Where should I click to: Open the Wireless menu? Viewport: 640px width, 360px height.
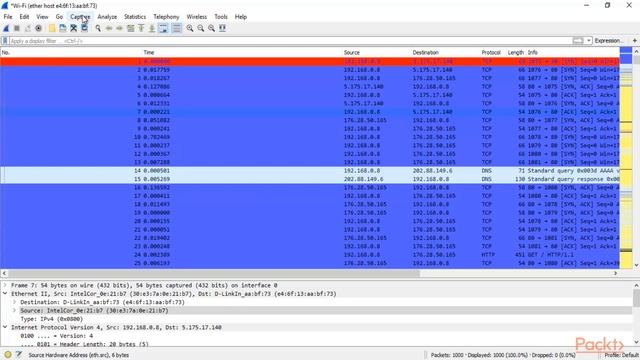click(196, 17)
